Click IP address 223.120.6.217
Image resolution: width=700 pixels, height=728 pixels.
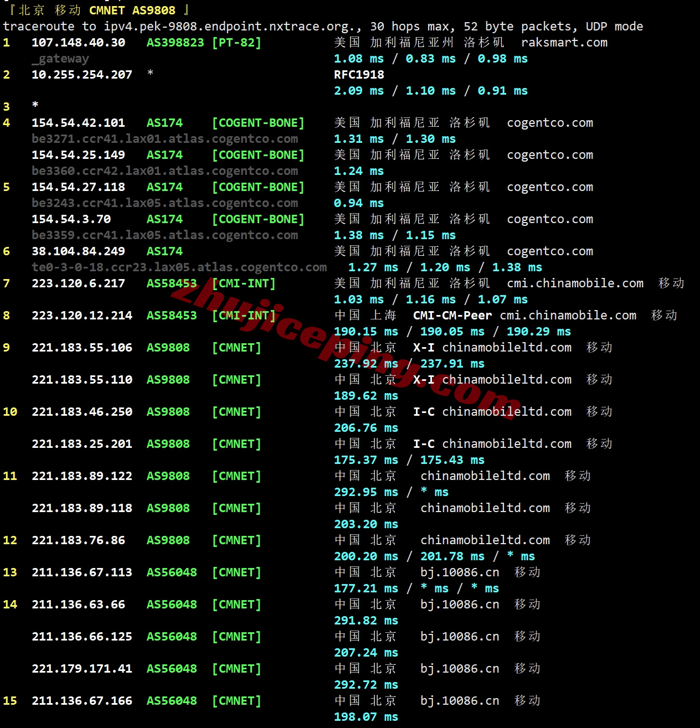click(79, 283)
